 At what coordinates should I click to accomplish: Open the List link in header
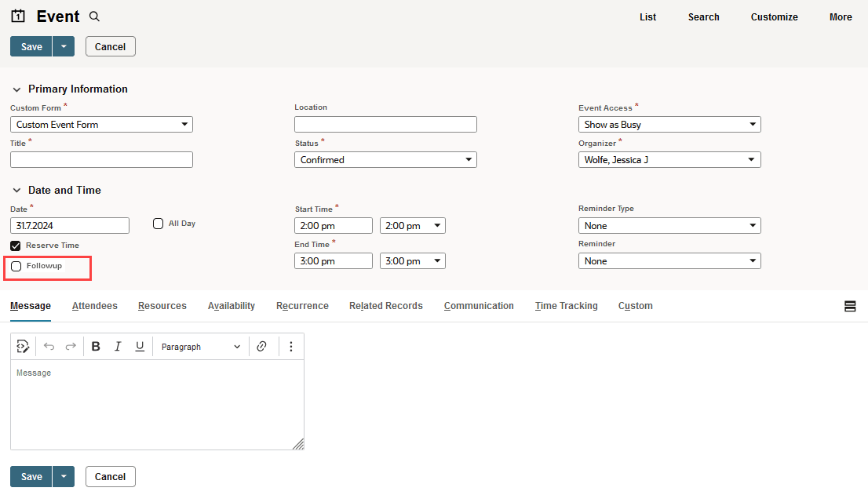click(x=647, y=17)
